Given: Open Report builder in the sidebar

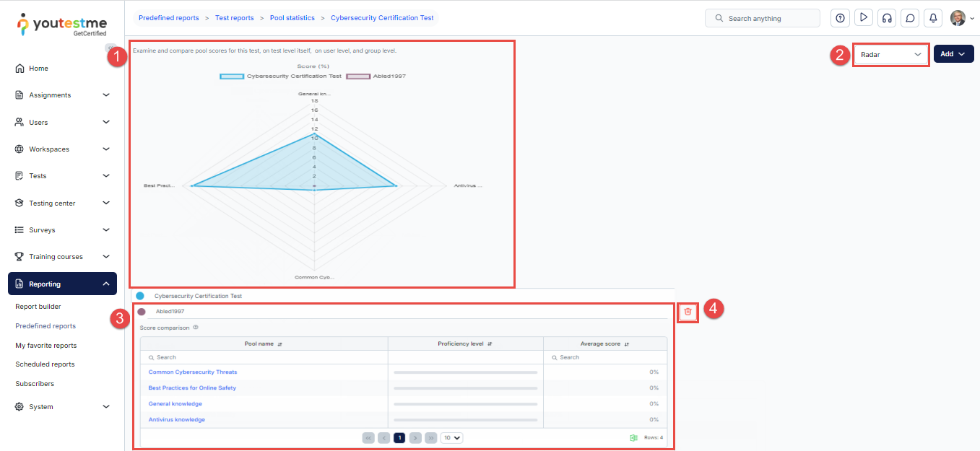Looking at the screenshot, I should point(38,307).
